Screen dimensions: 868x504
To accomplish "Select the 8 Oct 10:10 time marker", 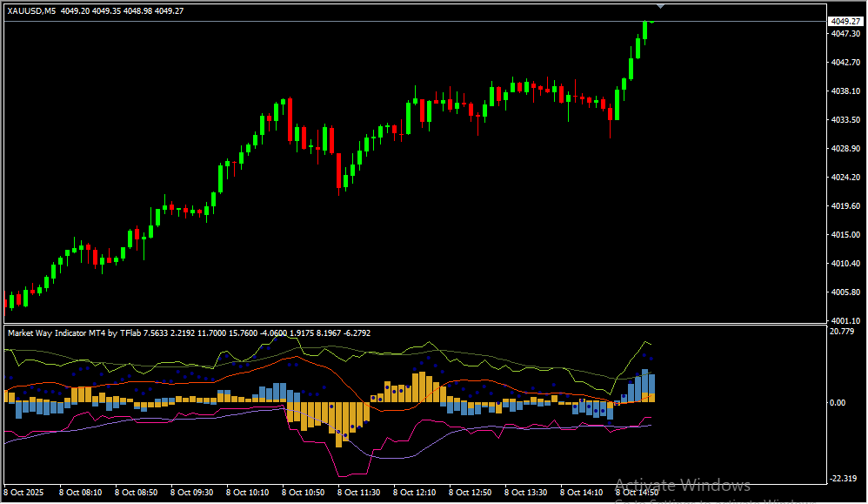I will coord(250,493).
